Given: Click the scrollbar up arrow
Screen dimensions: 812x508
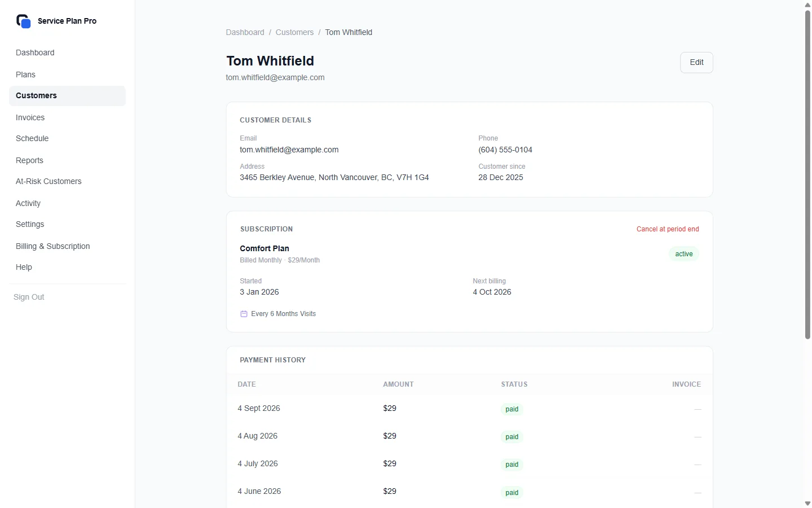Looking at the screenshot, I should tap(807, 5).
